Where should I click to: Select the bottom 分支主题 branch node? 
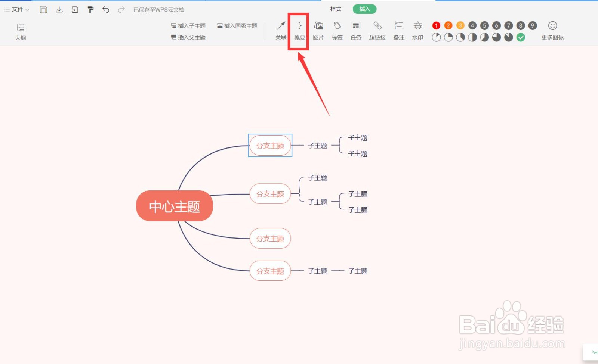(x=270, y=271)
